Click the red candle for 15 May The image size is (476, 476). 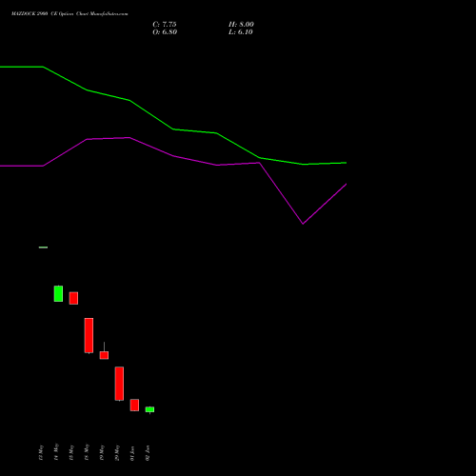[73, 298]
